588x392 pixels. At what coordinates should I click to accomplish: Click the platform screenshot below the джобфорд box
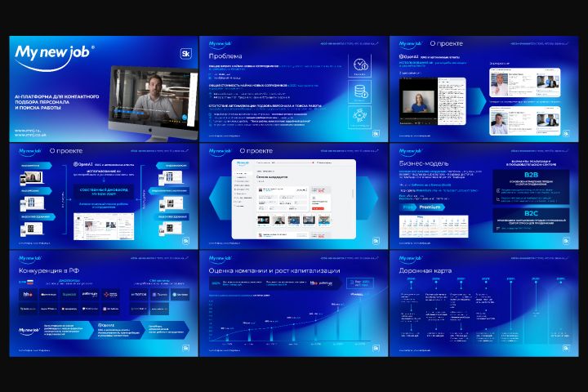point(104,226)
